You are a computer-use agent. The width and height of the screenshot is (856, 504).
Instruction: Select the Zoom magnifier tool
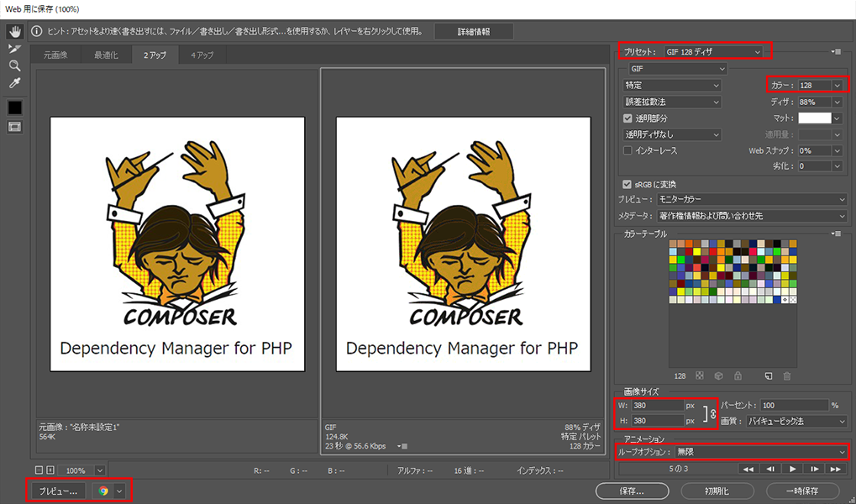coord(15,66)
